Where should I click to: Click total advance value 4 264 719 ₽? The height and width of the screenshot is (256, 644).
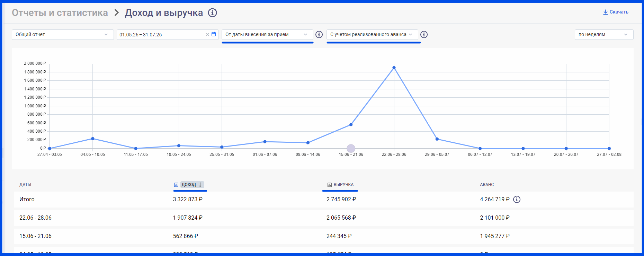[495, 200]
